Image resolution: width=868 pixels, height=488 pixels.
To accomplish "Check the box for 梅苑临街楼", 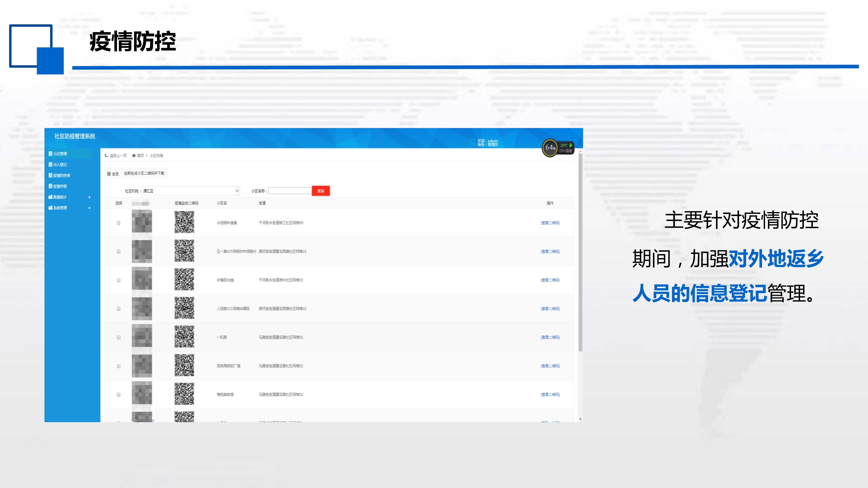I will coord(119,395).
